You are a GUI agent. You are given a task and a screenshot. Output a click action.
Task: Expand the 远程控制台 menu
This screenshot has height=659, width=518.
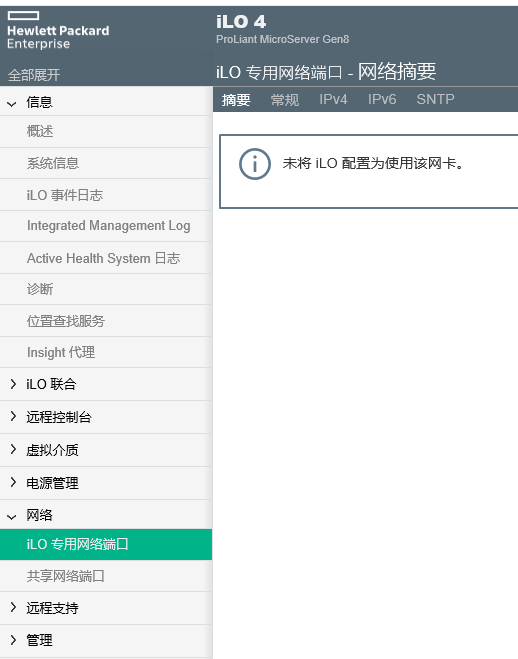(x=13, y=416)
